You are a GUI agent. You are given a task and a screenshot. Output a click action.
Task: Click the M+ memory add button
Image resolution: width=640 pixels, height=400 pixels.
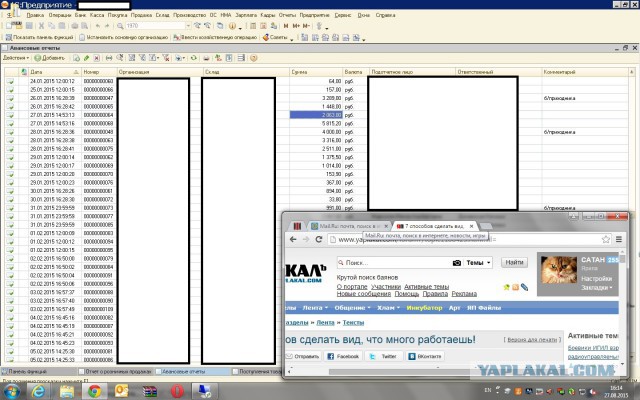point(296,26)
